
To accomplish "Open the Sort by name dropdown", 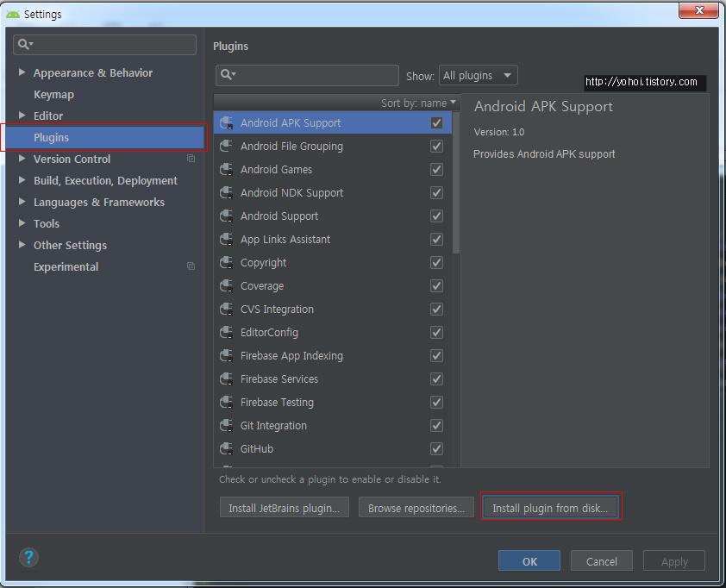I will coord(418,103).
